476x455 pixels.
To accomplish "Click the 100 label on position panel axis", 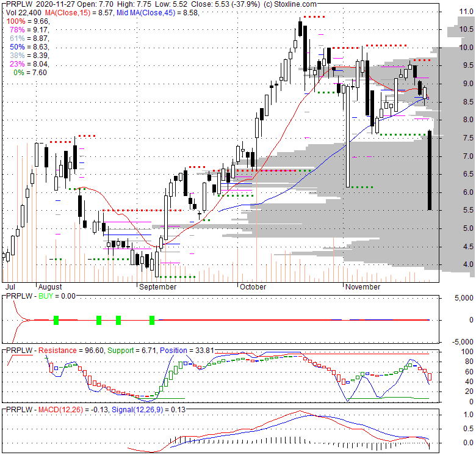I will pyautogui.click(x=467, y=351).
